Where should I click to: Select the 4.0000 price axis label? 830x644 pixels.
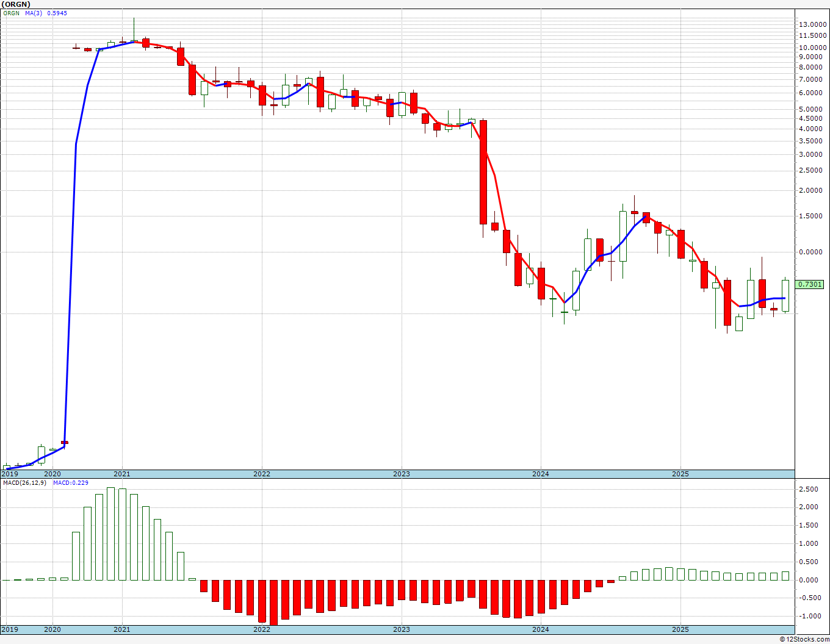point(812,129)
